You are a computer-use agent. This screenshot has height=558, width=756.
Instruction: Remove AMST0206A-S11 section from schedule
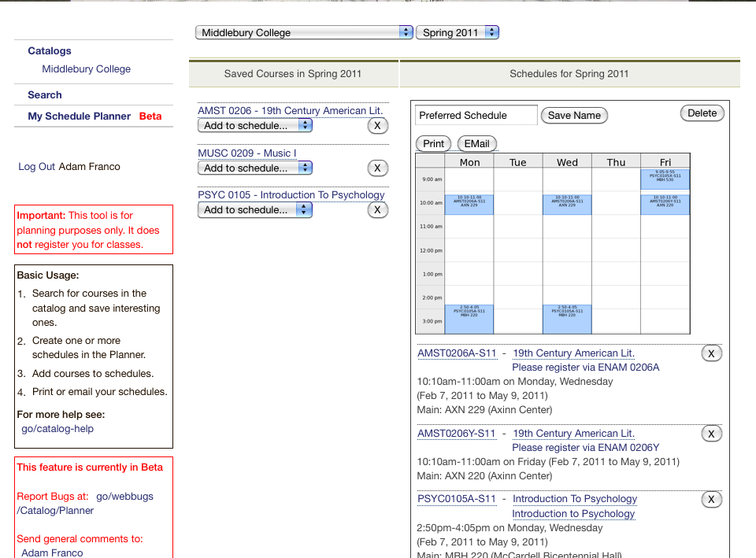pos(711,353)
